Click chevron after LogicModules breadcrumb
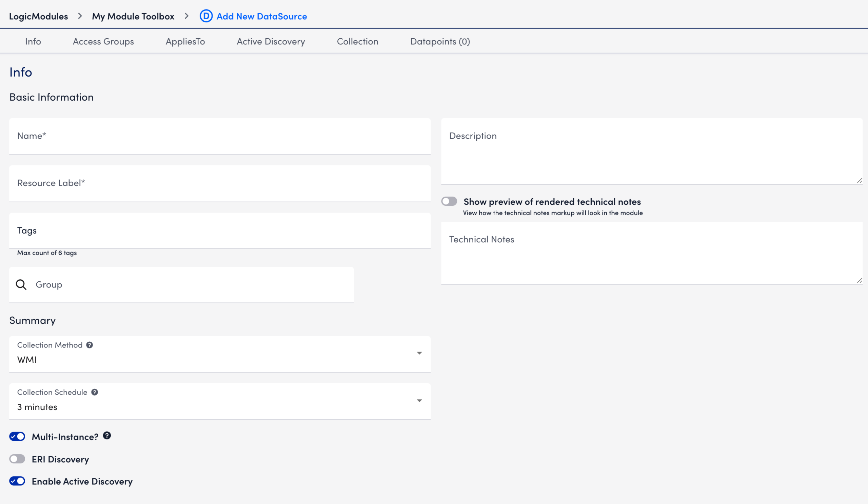The height and width of the screenshot is (504, 868). pyautogui.click(x=80, y=16)
